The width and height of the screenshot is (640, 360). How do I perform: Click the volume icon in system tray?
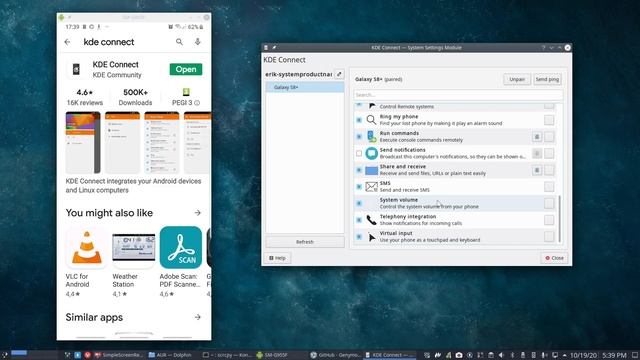[x=501, y=355]
